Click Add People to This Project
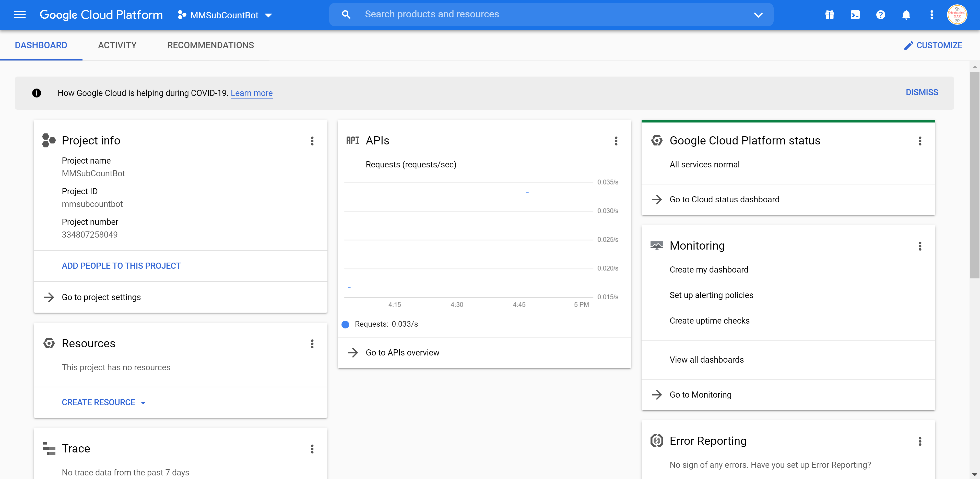This screenshot has height=479, width=980. (121, 266)
